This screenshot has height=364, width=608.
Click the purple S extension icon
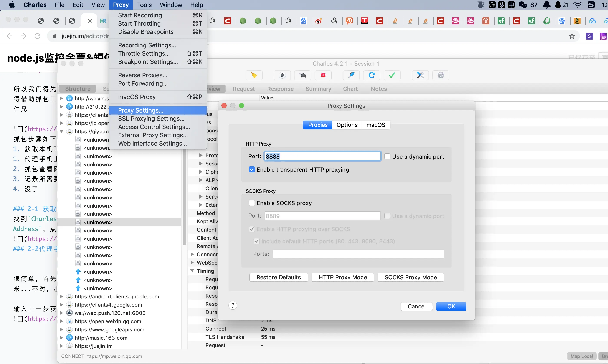coord(589,36)
